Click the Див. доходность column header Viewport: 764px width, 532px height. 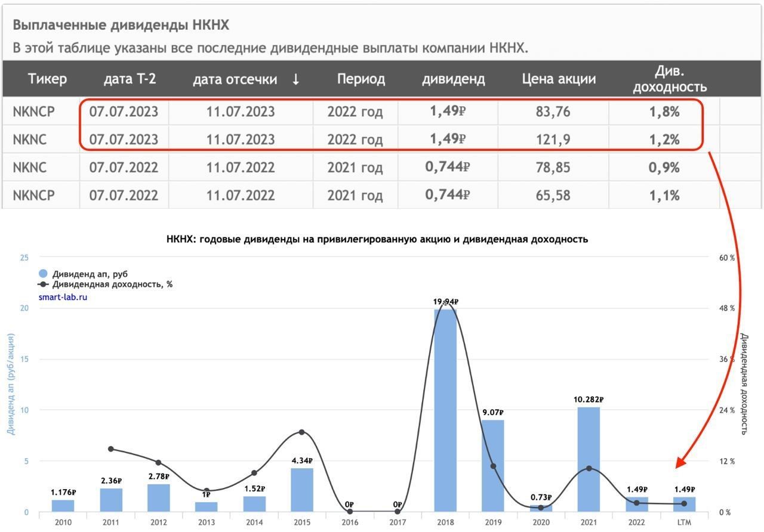pos(670,79)
